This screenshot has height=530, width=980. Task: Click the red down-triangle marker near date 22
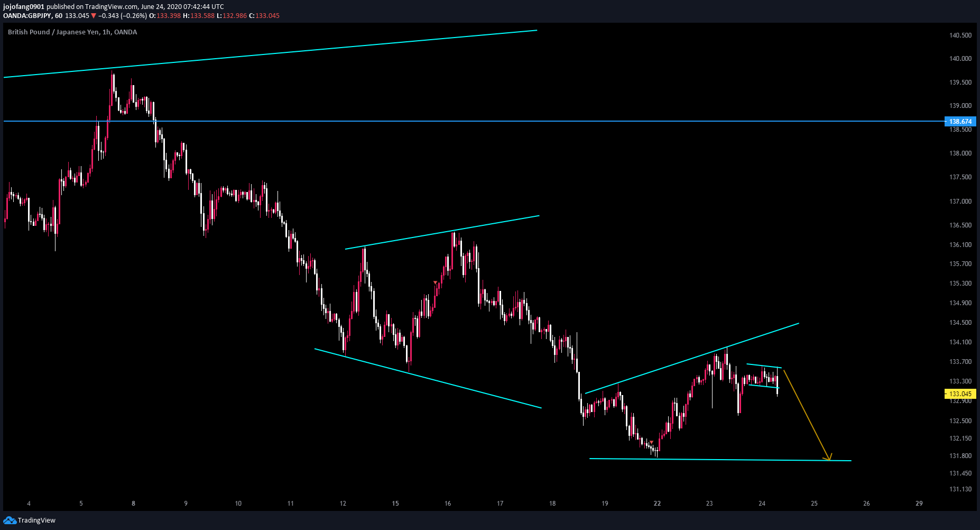click(x=652, y=442)
